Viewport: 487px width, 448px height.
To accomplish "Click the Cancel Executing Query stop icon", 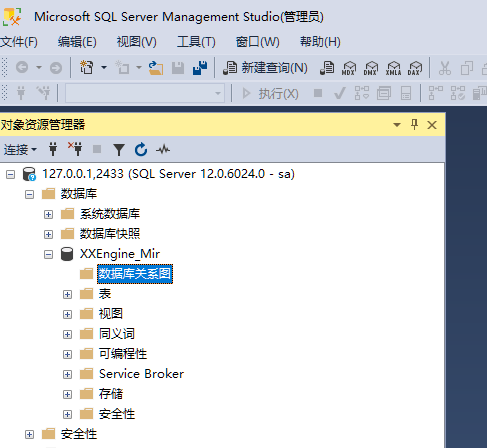I will 318,93.
